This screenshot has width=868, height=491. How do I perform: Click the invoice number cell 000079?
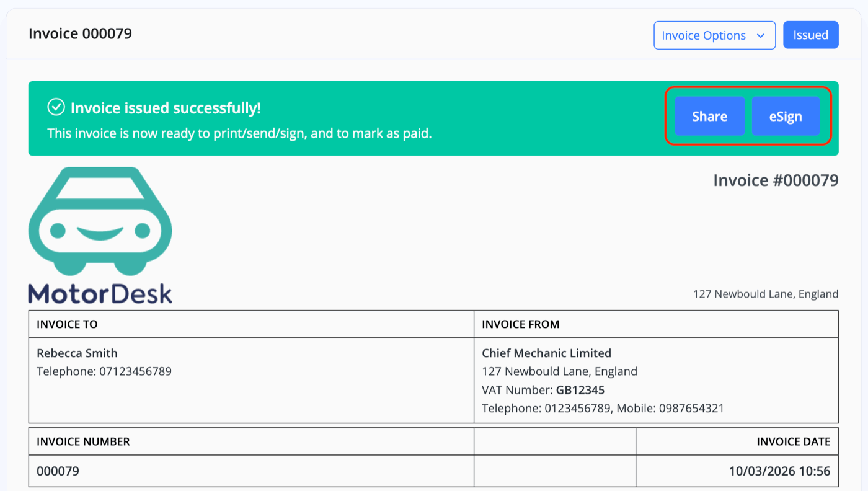58,471
